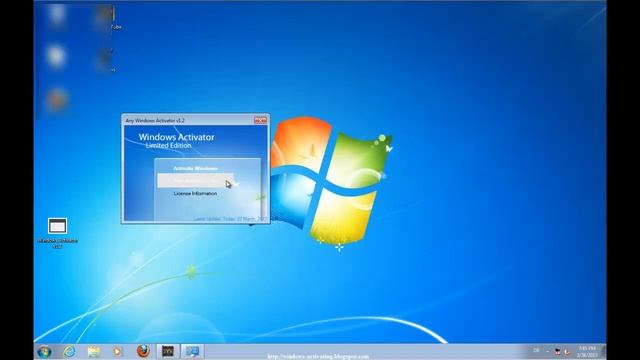Select the active activator taskbar button
The height and width of the screenshot is (360, 640).
click(x=192, y=351)
